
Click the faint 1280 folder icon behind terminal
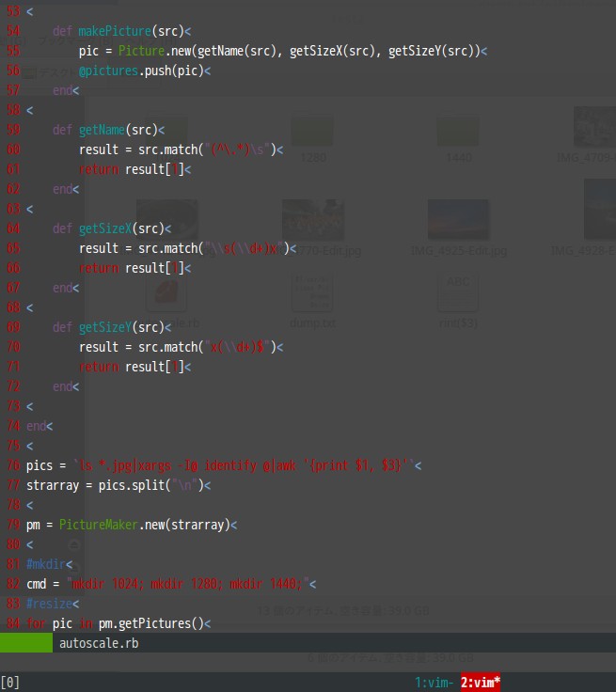313,133
